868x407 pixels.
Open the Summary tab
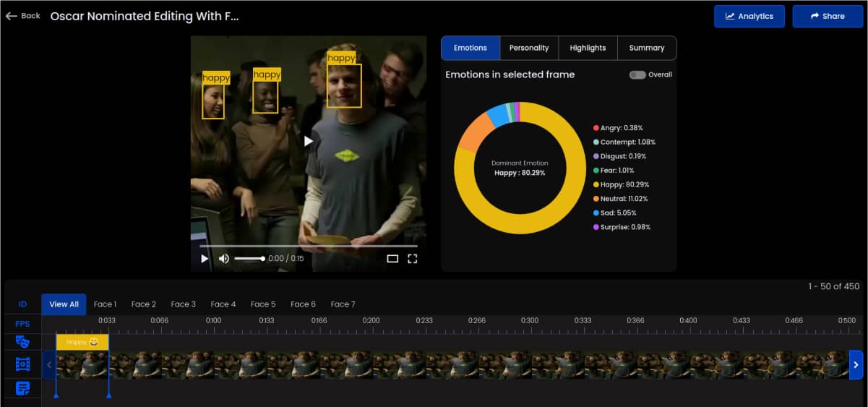pyautogui.click(x=647, y=48)
